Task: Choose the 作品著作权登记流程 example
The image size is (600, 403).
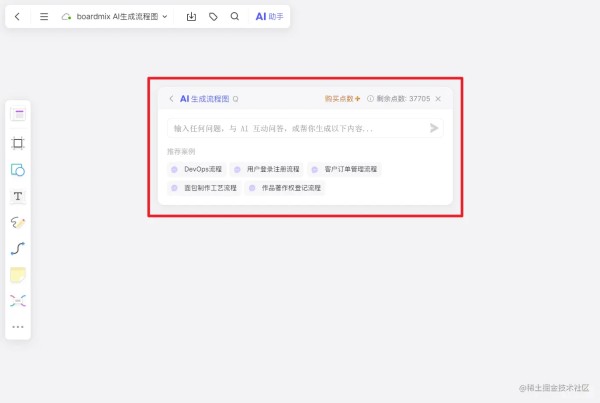Action: click(x=285, y=188)
